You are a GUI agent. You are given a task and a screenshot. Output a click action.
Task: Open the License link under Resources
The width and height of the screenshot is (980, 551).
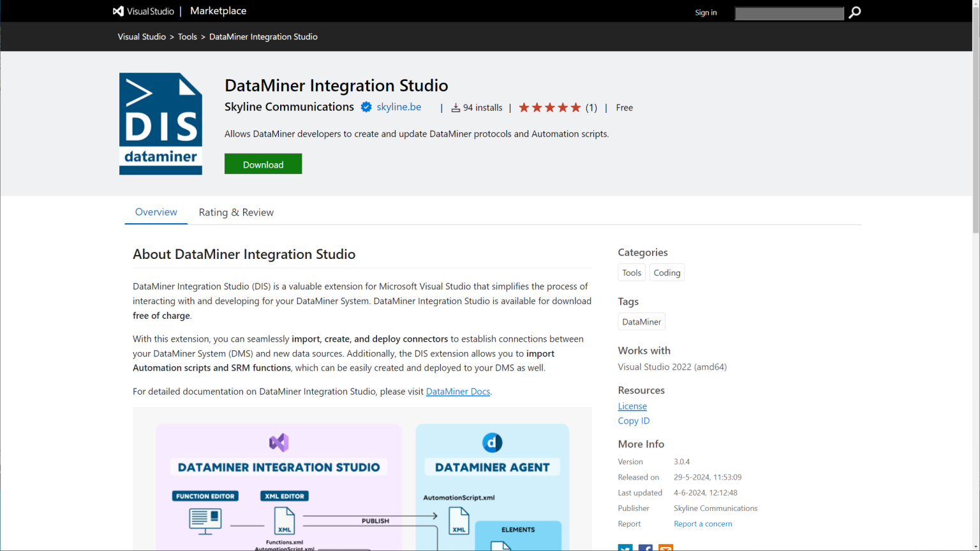point(632,406)
